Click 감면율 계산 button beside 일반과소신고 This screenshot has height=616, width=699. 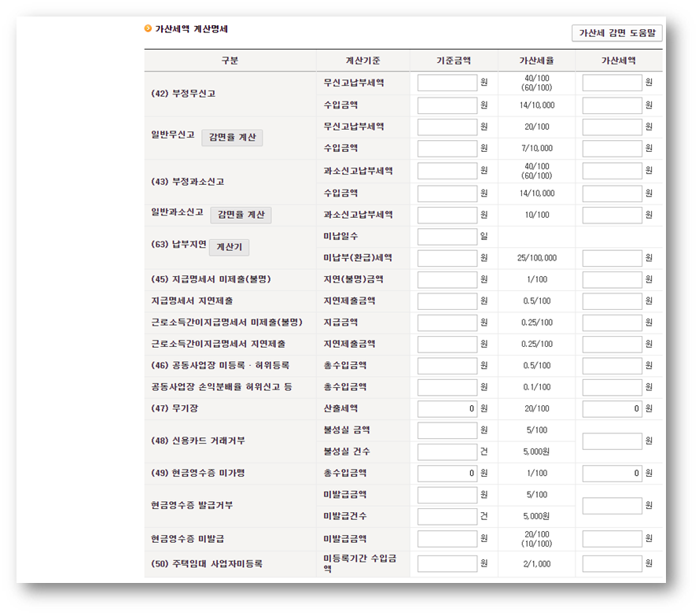(x=241, y=215)
